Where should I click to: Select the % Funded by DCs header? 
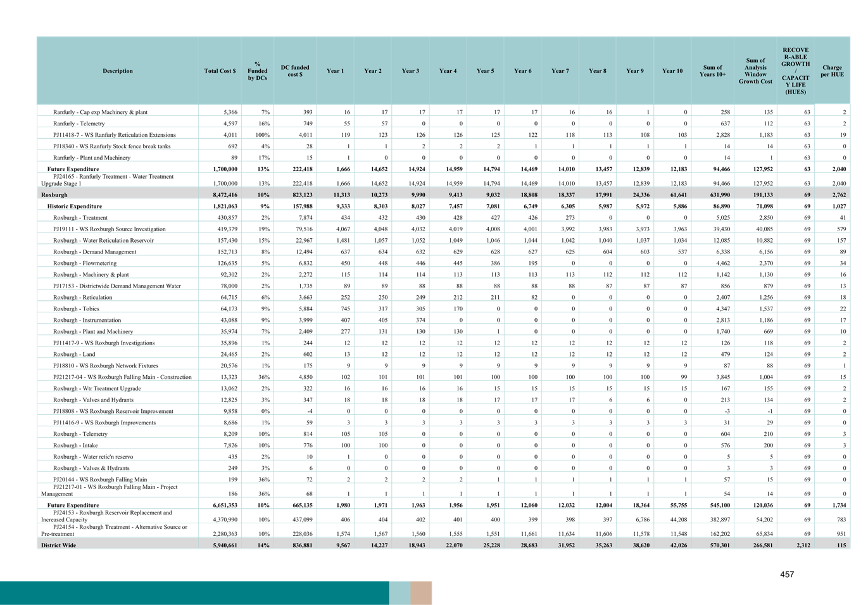pyautogui.click(x=258, y=71)
